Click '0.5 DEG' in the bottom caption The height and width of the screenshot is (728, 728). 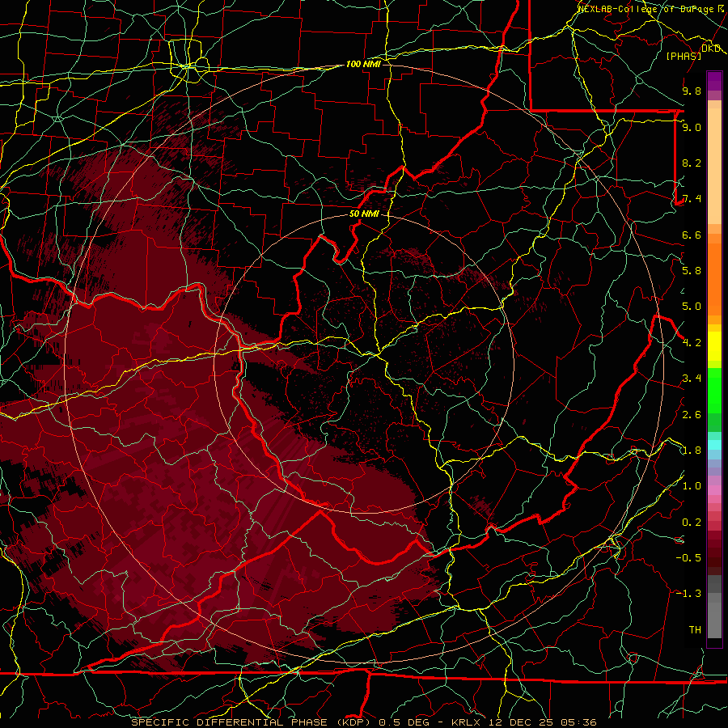click(x=404, y=722)
